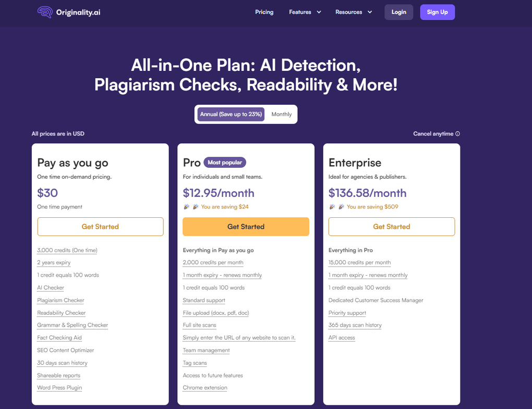Click the API access link under Enterprise
532x409 pixels.
[x=342, y=337]
